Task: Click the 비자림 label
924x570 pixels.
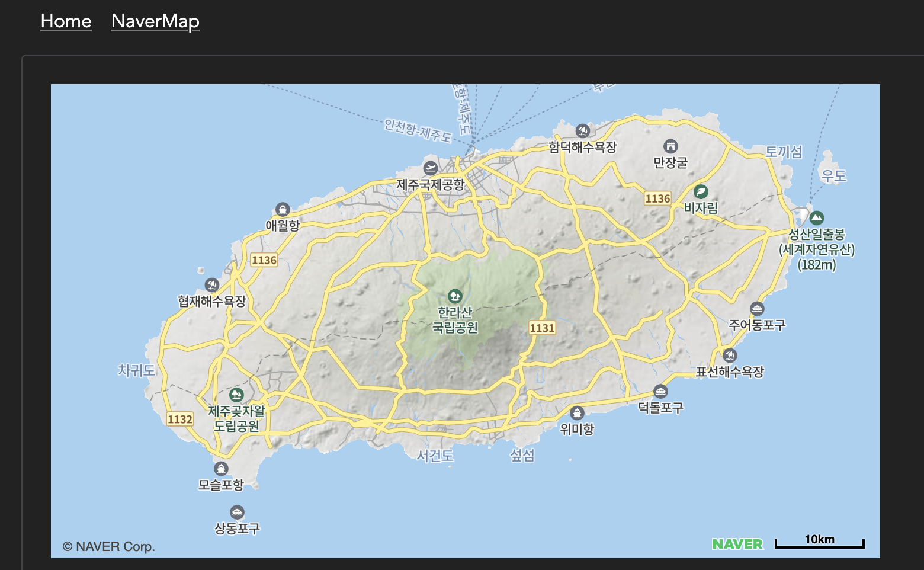Action: click(x=701, y=208)
